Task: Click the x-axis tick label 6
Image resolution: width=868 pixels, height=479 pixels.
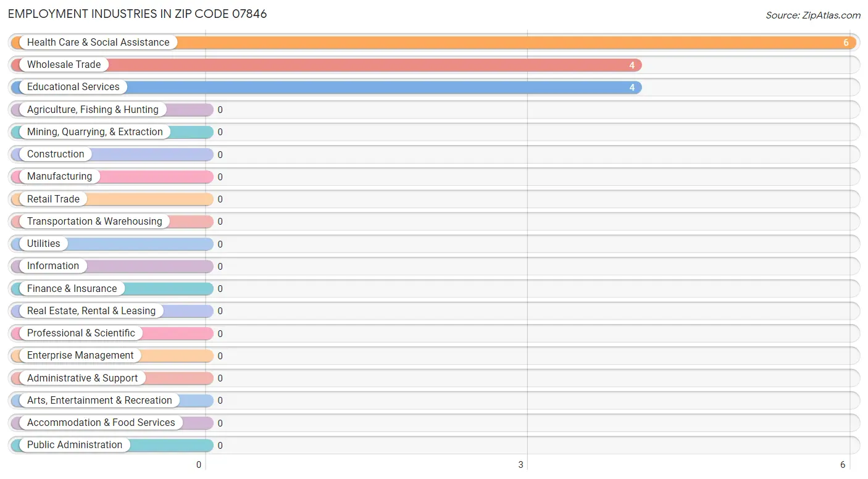Action: [x=843, y=464]
